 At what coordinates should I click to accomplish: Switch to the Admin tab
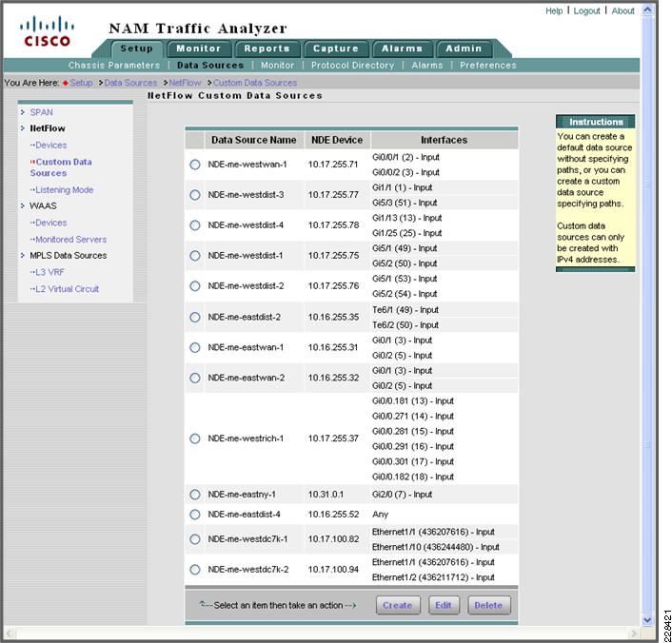click(464, 49)
